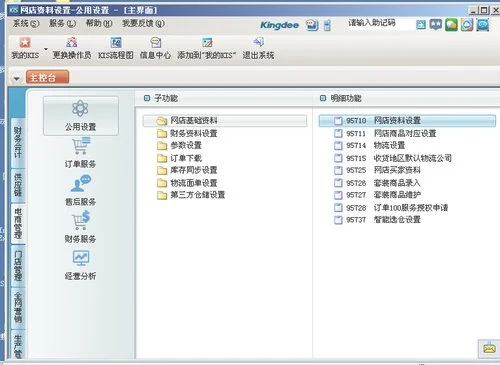Click orange-framed cloud icon top right
The width and height of the screenshot is (500, 365).
pyautogui.click(x=467, y=25)
